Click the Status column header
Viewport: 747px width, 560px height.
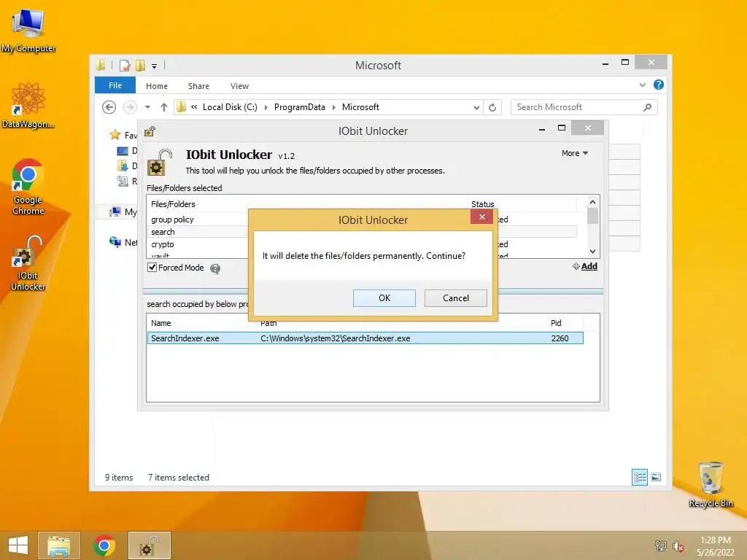[x=483, y=204]
